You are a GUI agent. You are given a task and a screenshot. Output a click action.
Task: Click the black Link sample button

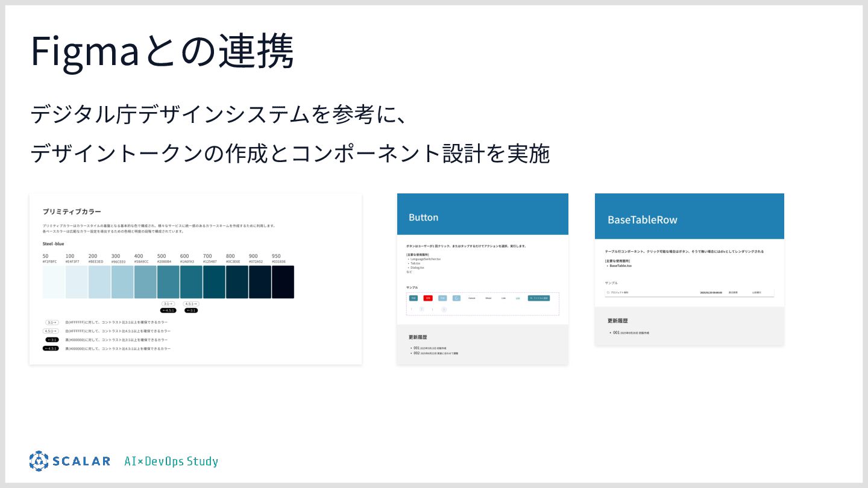(503, 298)
